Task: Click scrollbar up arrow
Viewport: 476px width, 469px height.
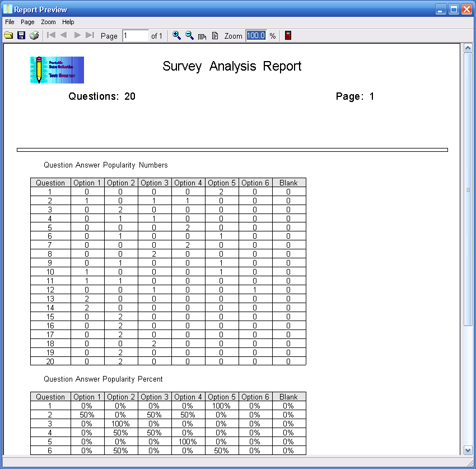Action: tap(468, 48)
